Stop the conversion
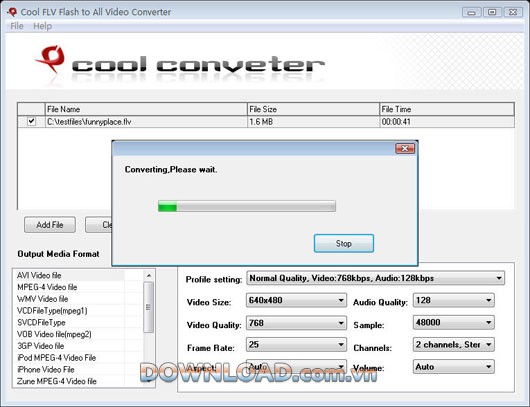This screenshot has width=530, height=407. tap(344, 243)
